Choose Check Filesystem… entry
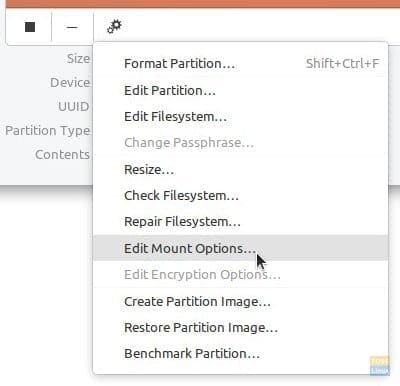This screenshot has height=386, width=400. (241, 196)
